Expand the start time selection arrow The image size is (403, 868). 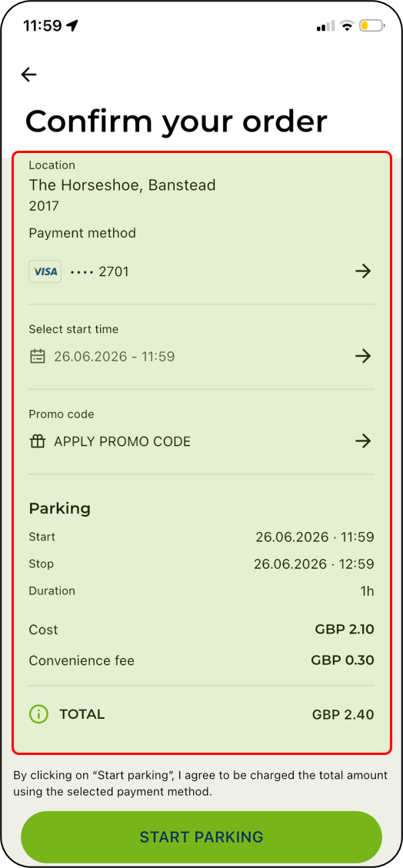(362, 356)
